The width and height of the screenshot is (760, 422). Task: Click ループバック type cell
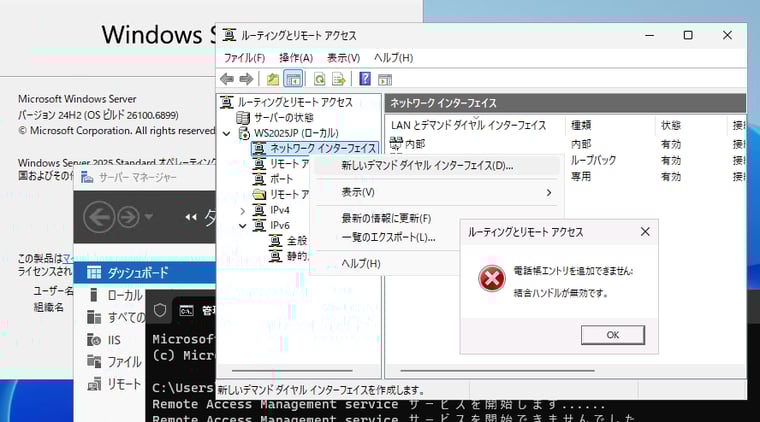[x=593, y=160]
